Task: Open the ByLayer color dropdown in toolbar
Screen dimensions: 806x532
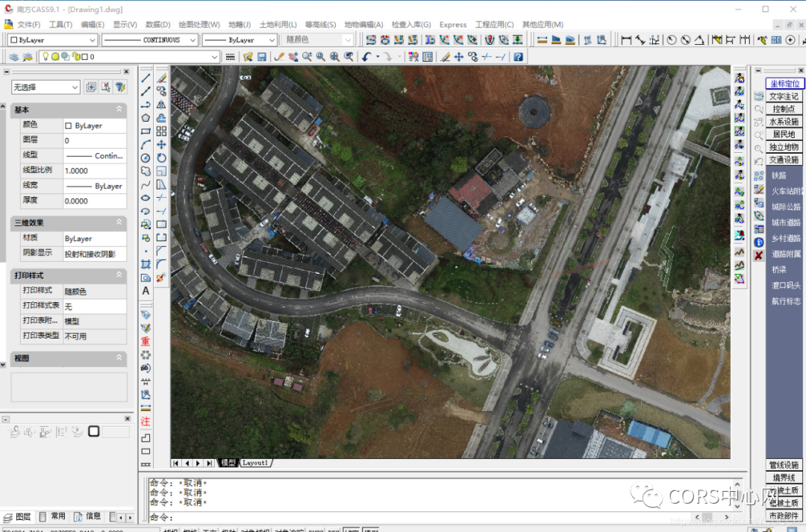Action: click(x=54, y=40)
